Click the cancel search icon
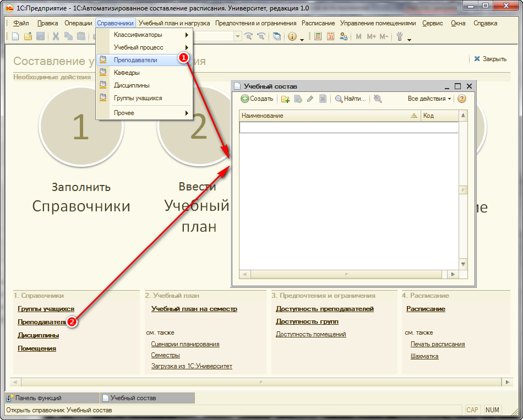Screen dimensions: 523x420 pyautogui.click(x=378, y=99)
